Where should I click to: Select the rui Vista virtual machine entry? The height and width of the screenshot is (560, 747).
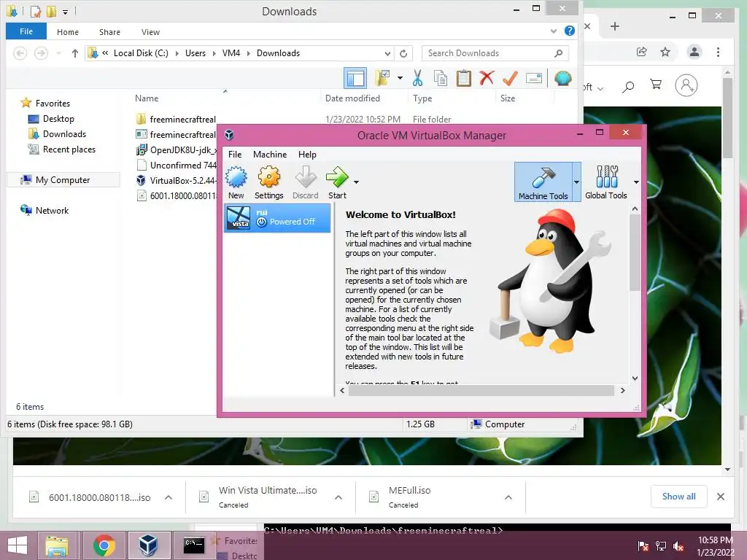click(276, 217)
